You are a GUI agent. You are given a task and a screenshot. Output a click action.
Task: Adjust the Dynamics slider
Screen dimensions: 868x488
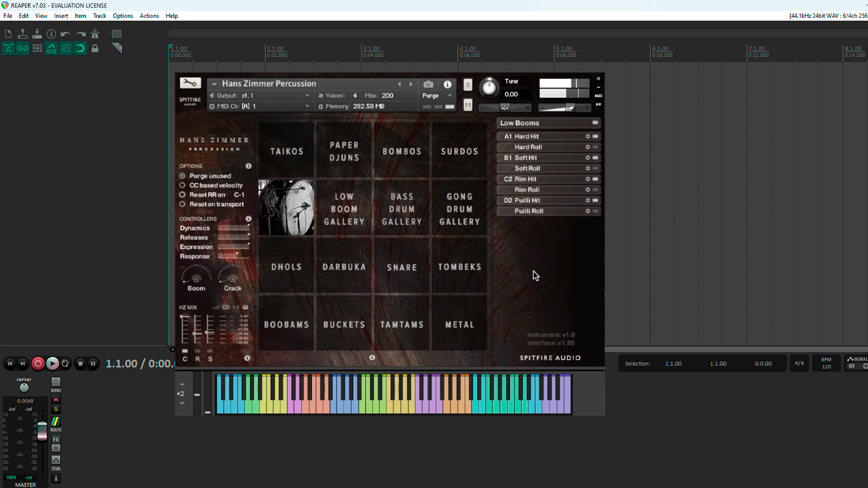[x=234, y=228]
